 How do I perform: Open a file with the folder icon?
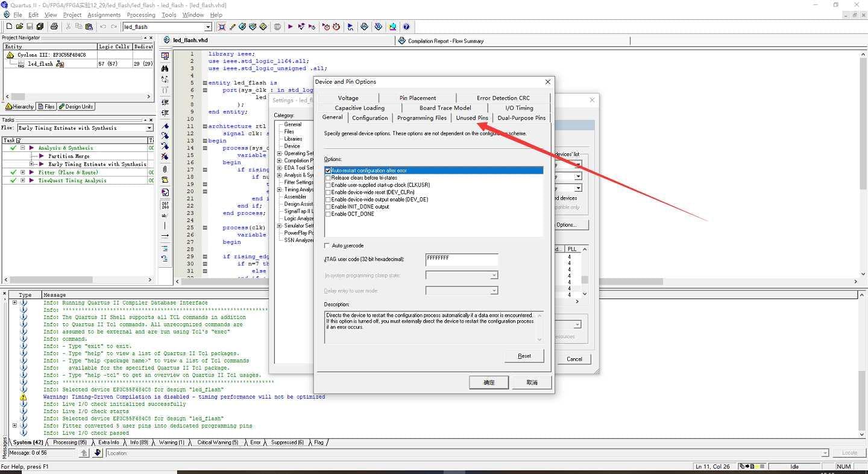tap(19, 27)
